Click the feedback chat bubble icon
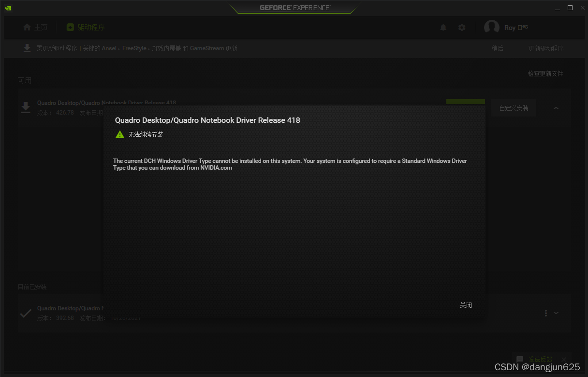 pos(520,360)
